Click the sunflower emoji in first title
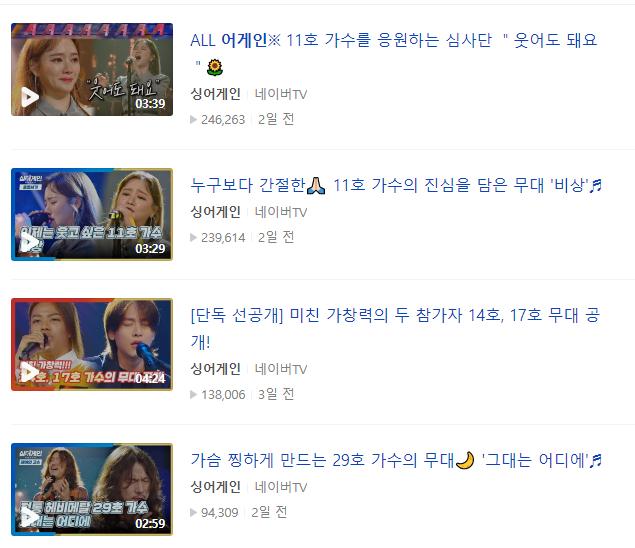Screen dimensions: 635x548 tap(215, 67)
